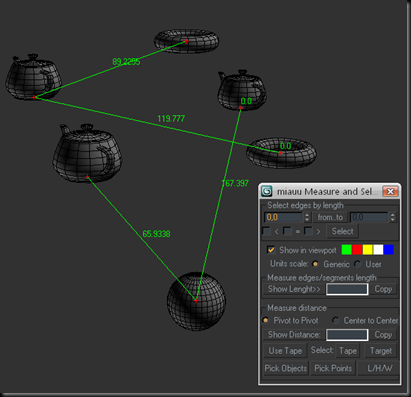Click the Select edges button
This screenshot has width=411, height=397.
pos(342,231)
